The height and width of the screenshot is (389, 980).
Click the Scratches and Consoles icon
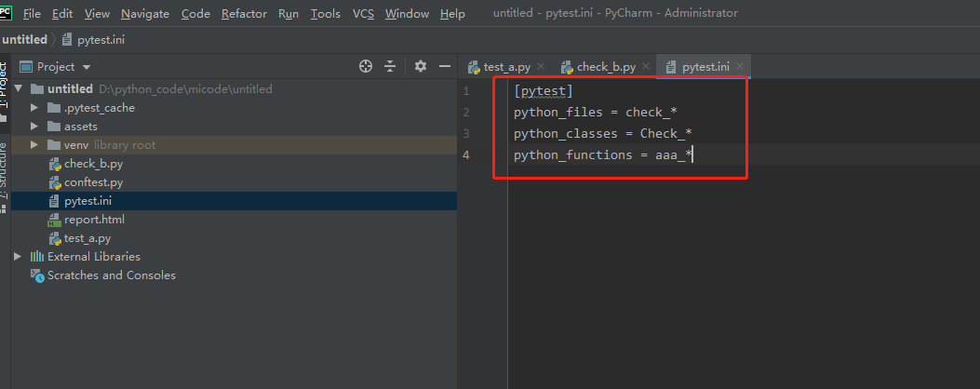[x=37, y=275]
